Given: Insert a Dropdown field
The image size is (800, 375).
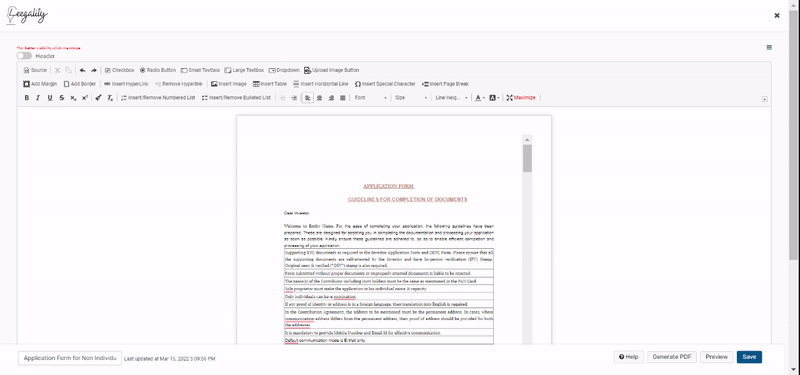Looking at the screenshot, I should tap(284, 70).
